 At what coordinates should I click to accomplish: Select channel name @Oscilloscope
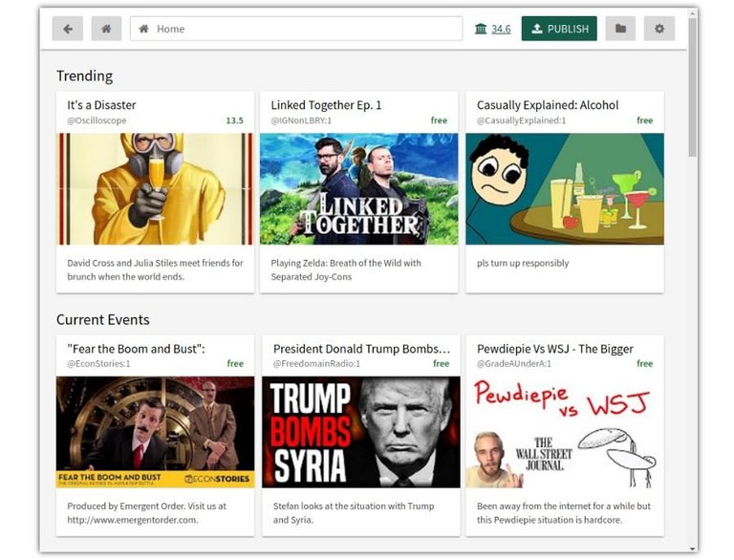click(97, 120)
